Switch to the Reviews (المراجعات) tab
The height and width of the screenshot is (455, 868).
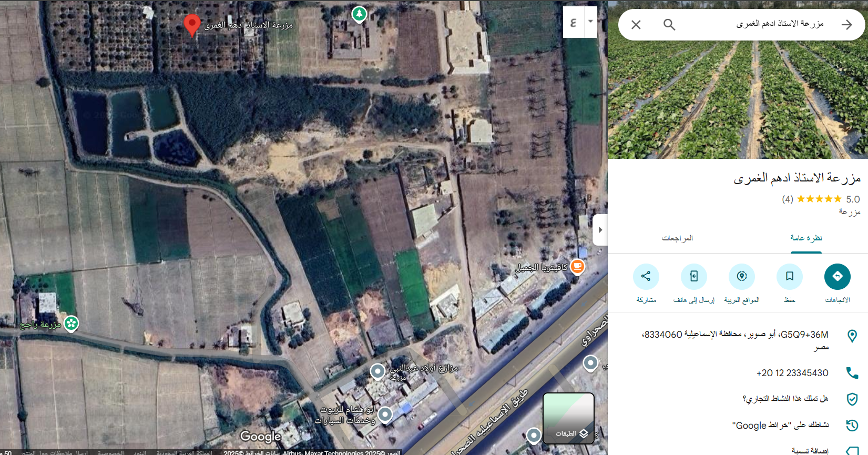tap(677, 238)
